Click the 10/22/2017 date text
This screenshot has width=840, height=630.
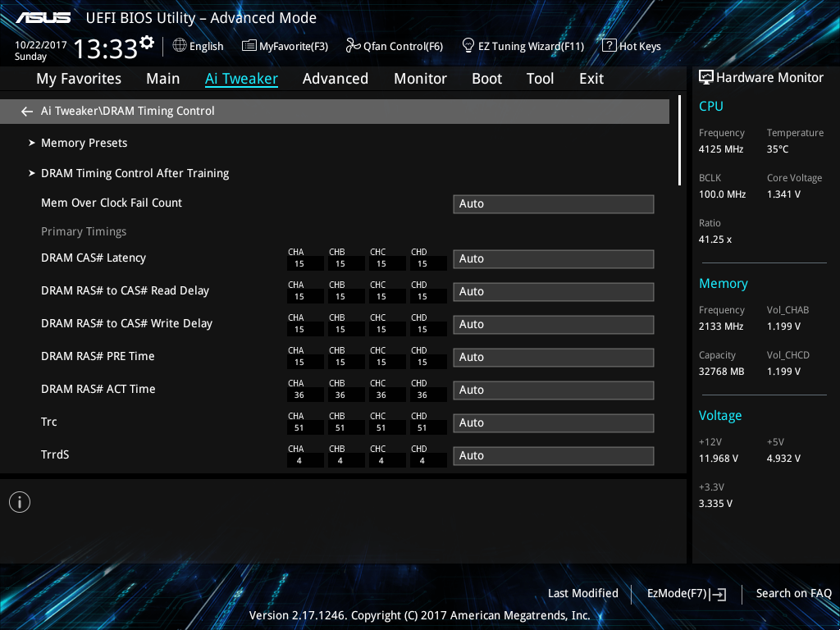click(x=41, y=45)
